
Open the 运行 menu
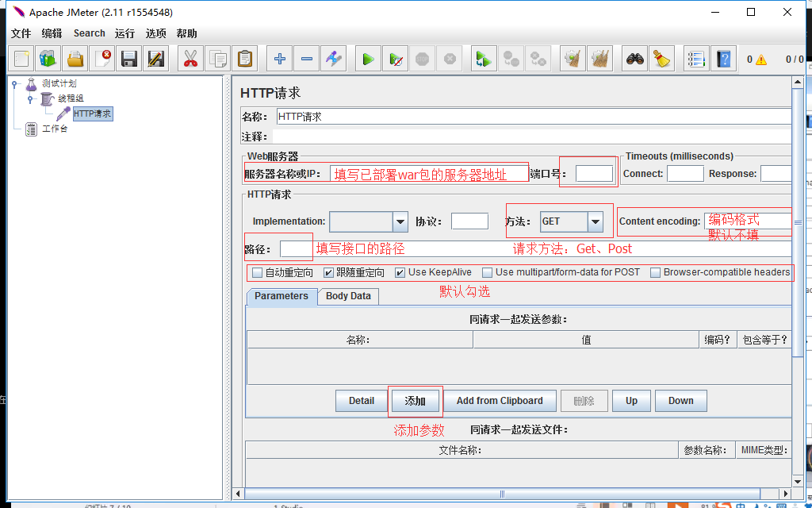tap(124, 33)
